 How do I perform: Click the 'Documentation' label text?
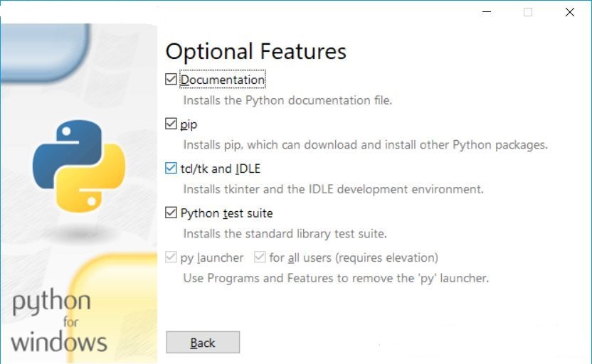(223, 80)
